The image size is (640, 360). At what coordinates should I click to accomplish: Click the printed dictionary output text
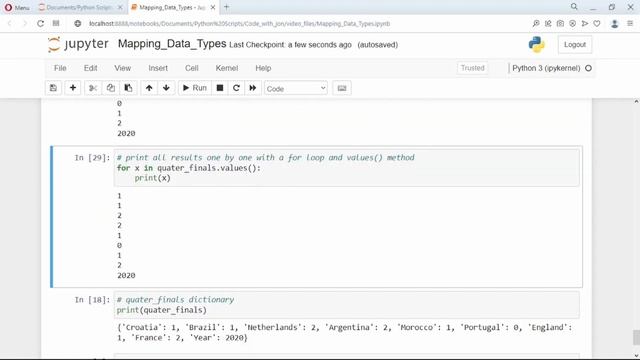[344, 332]
